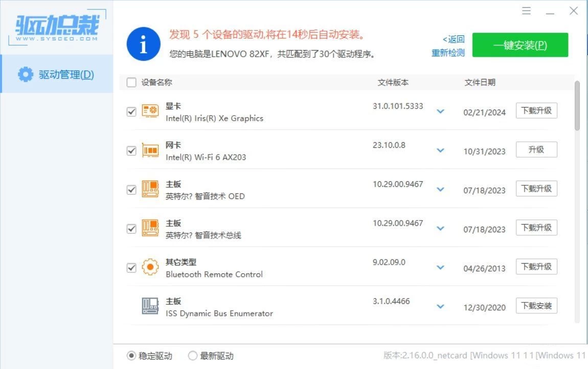Click the 其它类型 category label
The width and height of the screenshot is (588, 369).
[181, 263]
